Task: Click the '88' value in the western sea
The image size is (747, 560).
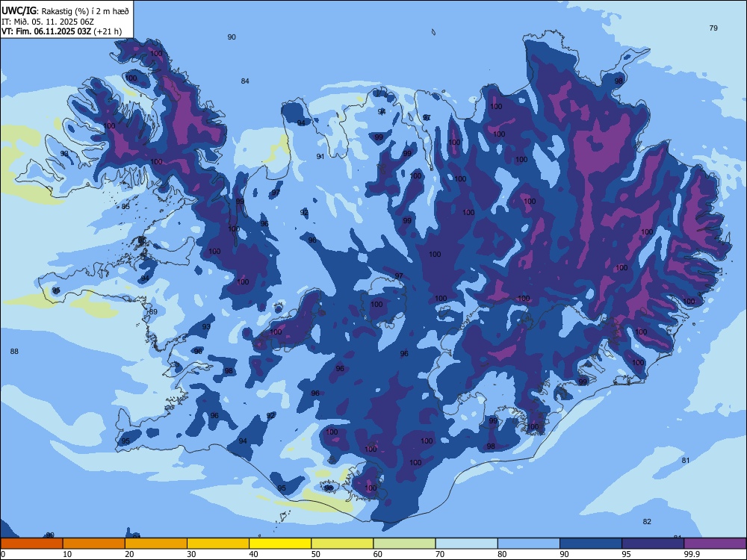Action: [x=14, y=352]
